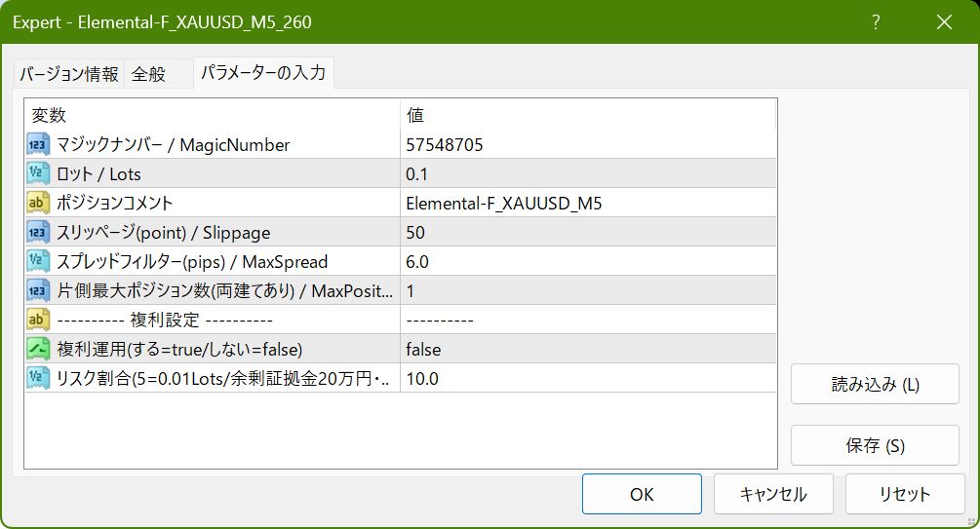The image size is (980, 529).
Task: Save settings with 保存 (S)
Action: (875, 445)
